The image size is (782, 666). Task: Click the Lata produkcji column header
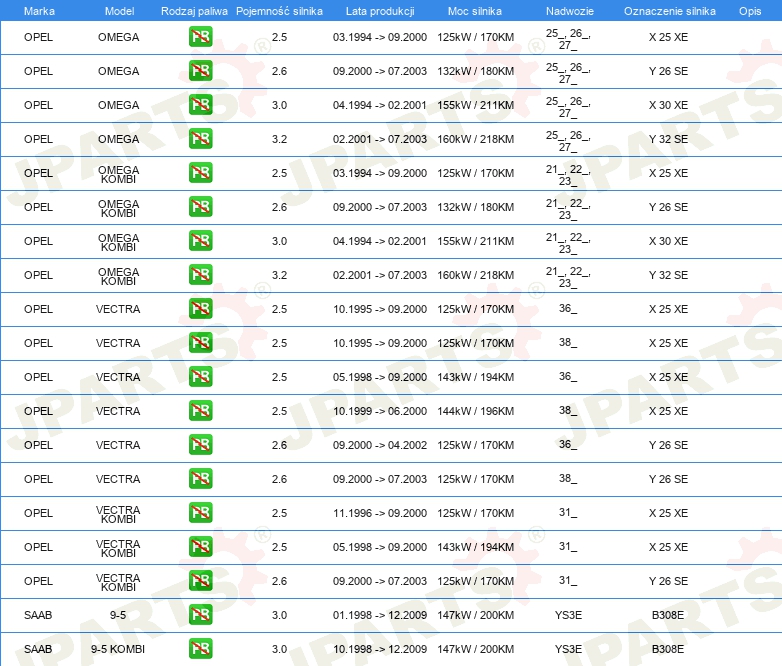[380, 11]
